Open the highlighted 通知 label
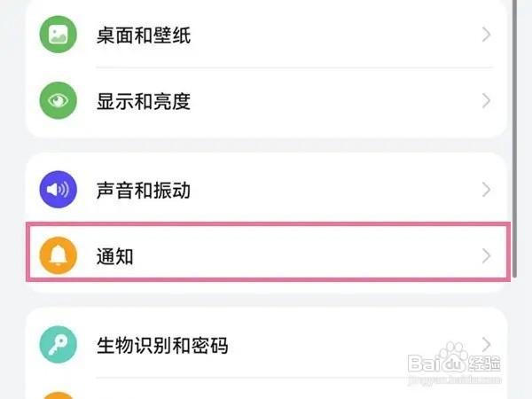The width and height of the screenshot is (532, 399). [114, 256]
